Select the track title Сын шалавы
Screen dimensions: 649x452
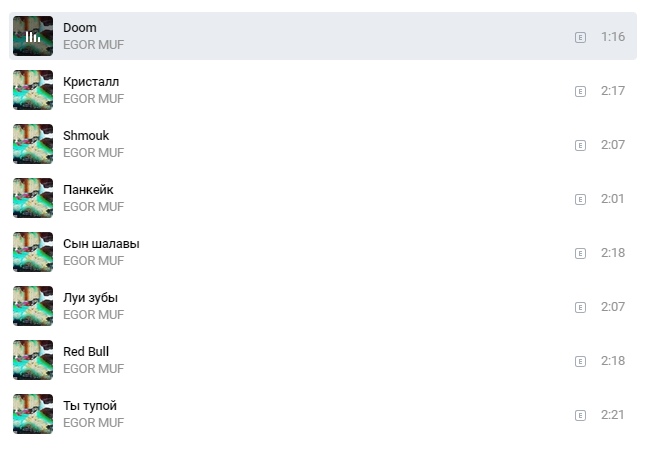101,244
